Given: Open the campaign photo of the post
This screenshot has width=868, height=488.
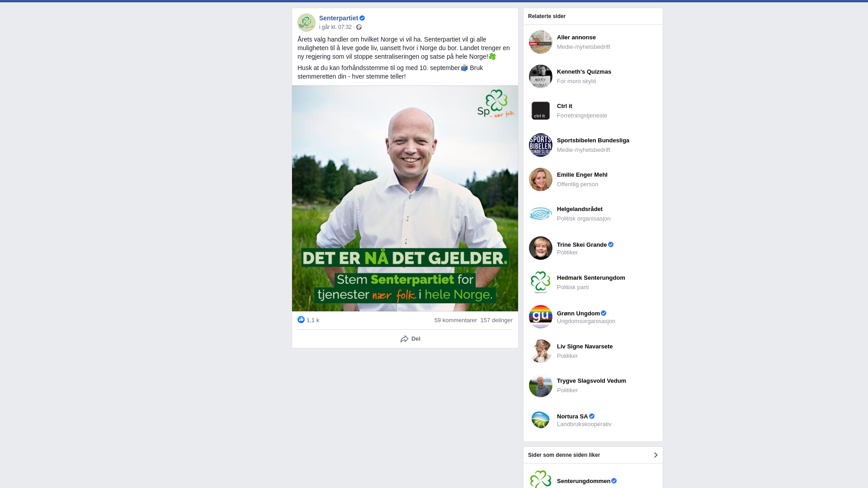Looking at the screenshot, I should point(405,198).
